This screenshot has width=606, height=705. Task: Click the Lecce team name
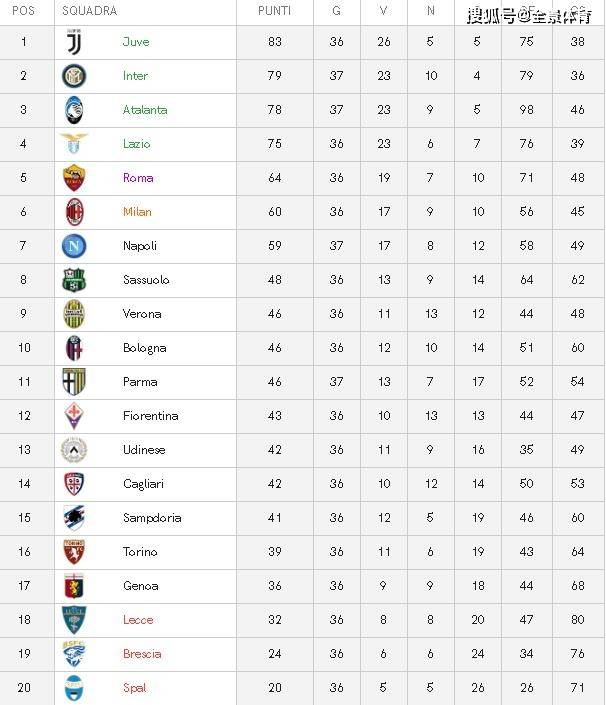pyautogui.click(x=138, y=620)
